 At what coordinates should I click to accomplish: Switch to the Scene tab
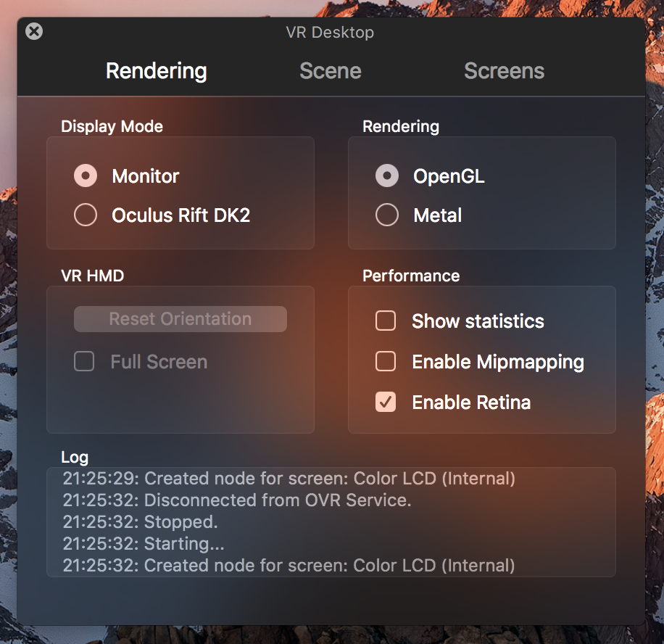click(x=331, y=71)
